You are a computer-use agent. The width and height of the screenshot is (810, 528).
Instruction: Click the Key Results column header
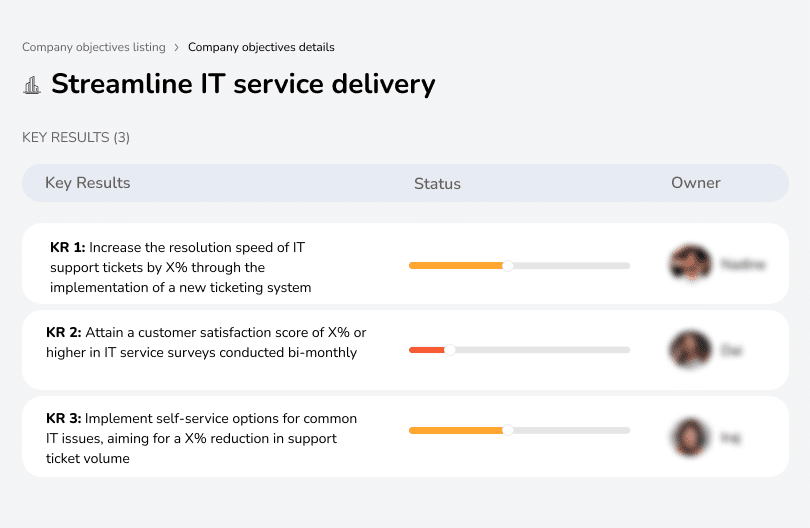[88, 183]
